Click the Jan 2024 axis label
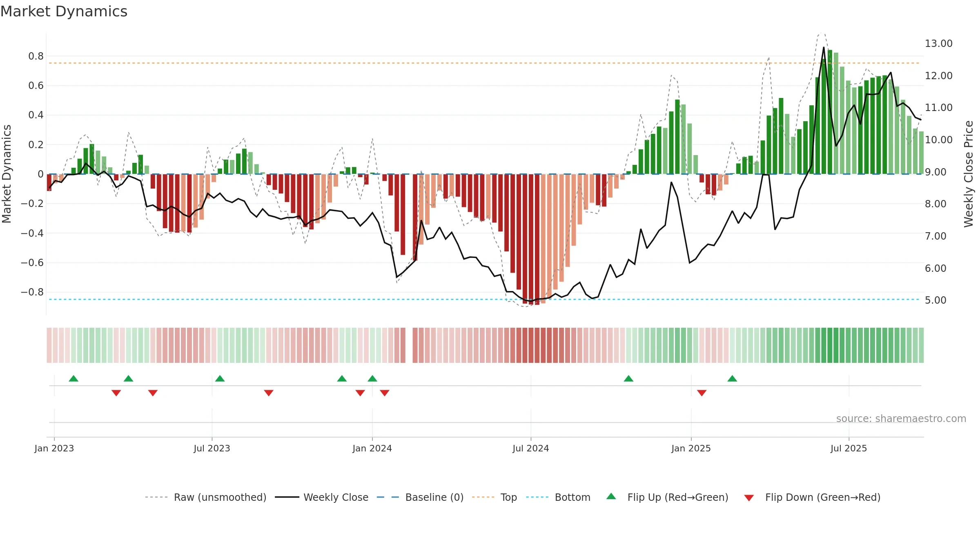The width and height of the screenshot is (980, 551). pos(372,448)
